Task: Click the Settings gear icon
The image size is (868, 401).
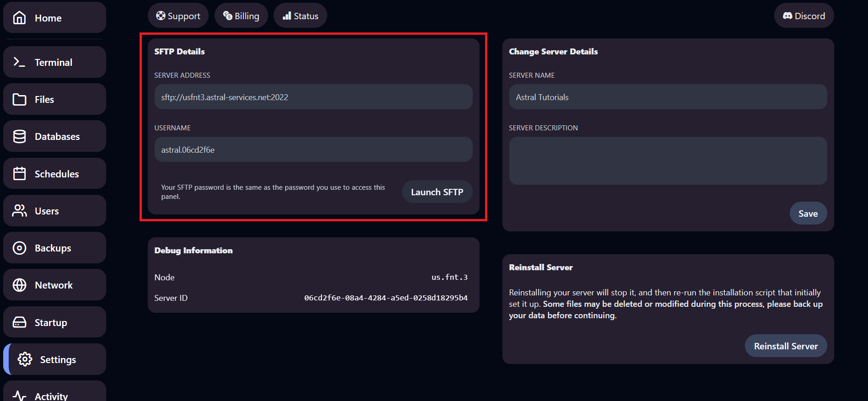Action: (25, 359)
